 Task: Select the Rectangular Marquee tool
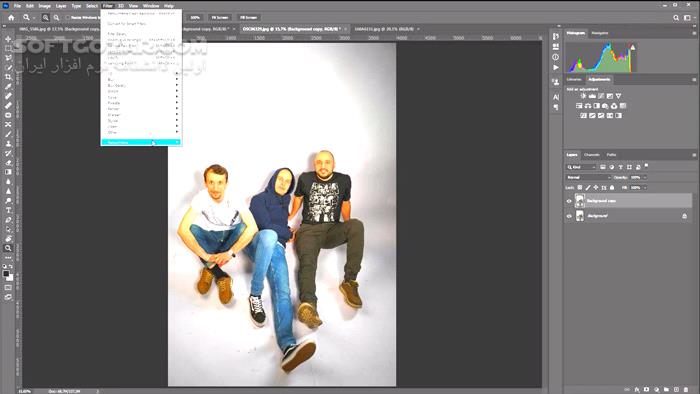click(x=8, y=48)
